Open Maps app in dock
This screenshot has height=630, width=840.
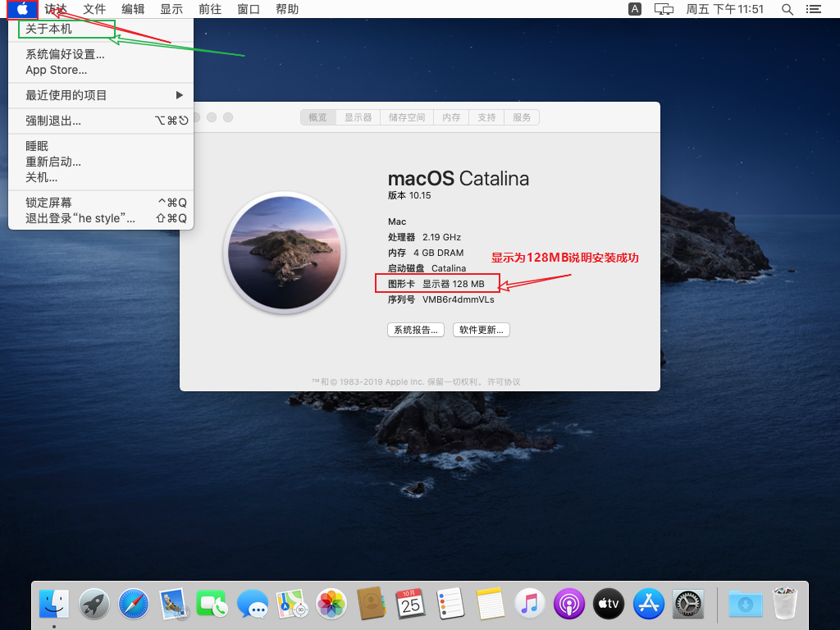tap(292, 604)
